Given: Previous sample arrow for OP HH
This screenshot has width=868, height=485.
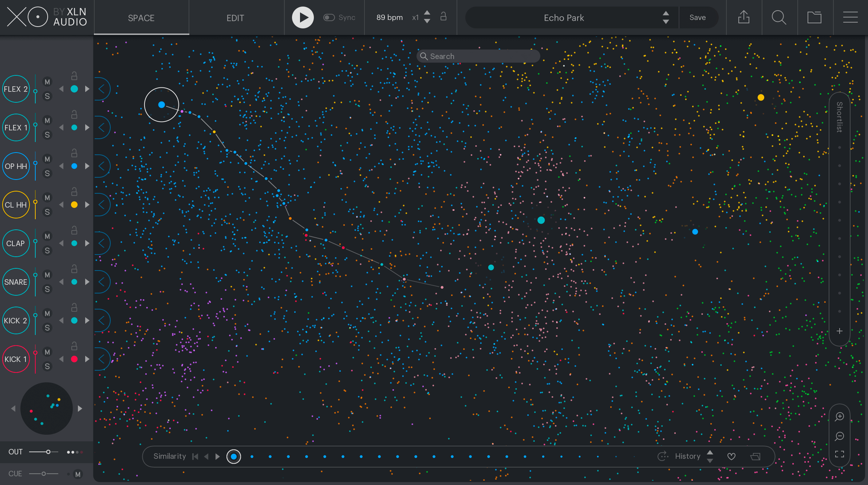Looking at the screenshot, I should tap(61, 166).
